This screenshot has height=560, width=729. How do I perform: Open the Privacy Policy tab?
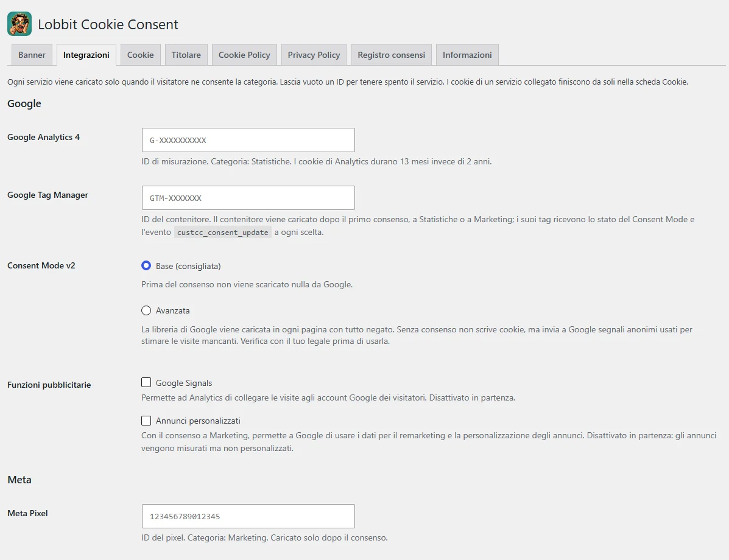pyautogui.click(x=314, y=55)
